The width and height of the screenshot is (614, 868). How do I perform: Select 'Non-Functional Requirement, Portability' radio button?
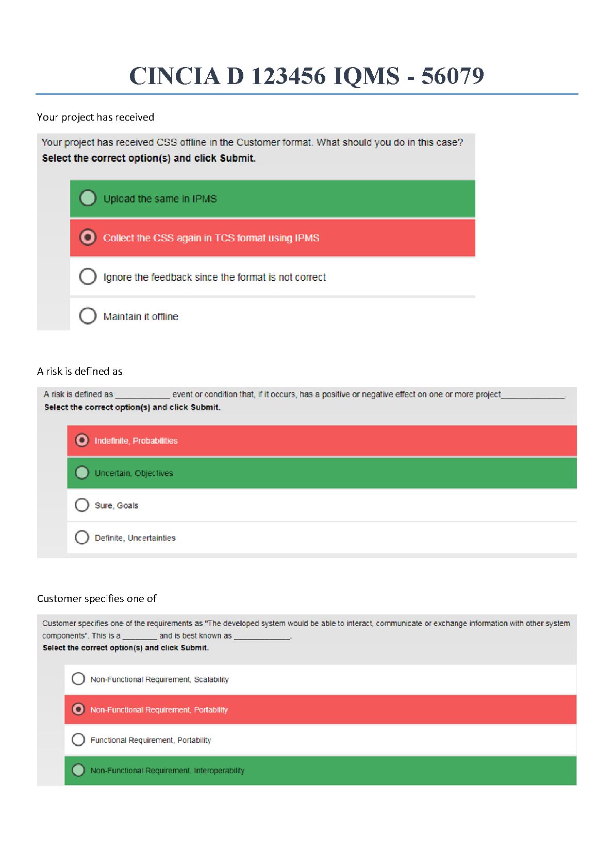click(78, 709)
